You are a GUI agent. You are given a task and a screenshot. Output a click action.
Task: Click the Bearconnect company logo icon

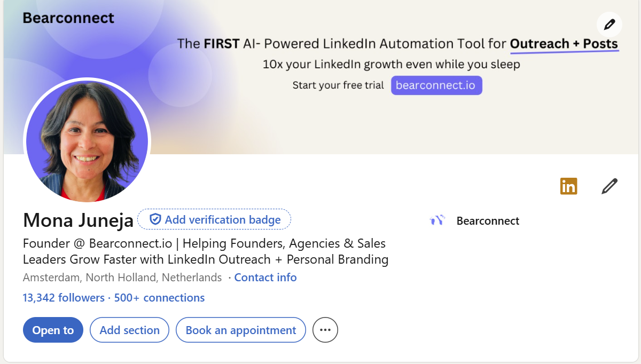coord(437,220)
